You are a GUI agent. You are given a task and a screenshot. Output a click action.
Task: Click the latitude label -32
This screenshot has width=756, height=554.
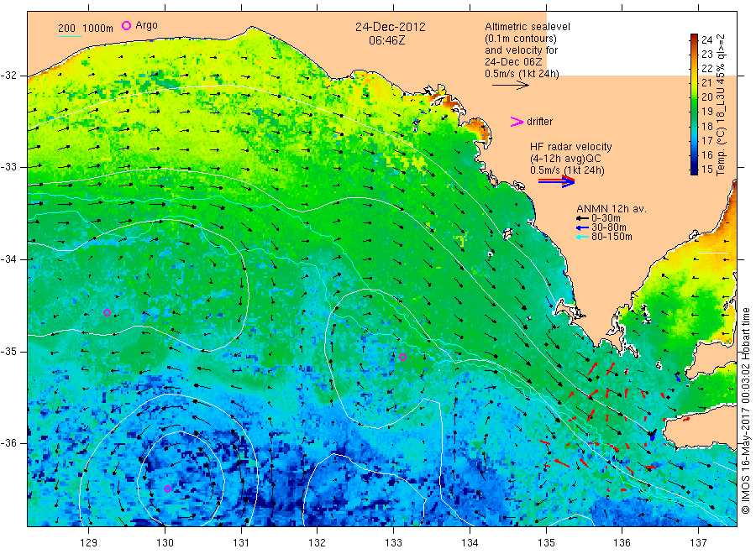[9, 76]
